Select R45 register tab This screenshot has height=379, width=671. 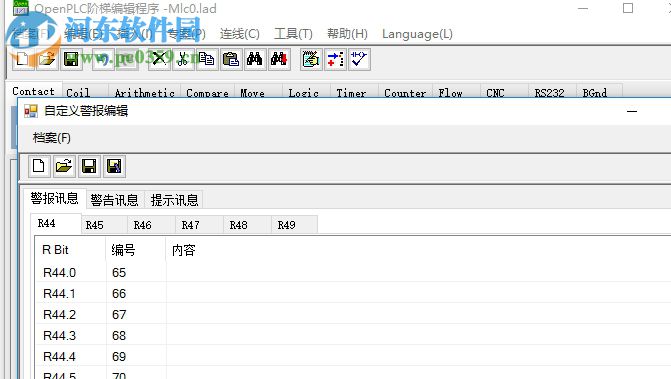(104, 225)
